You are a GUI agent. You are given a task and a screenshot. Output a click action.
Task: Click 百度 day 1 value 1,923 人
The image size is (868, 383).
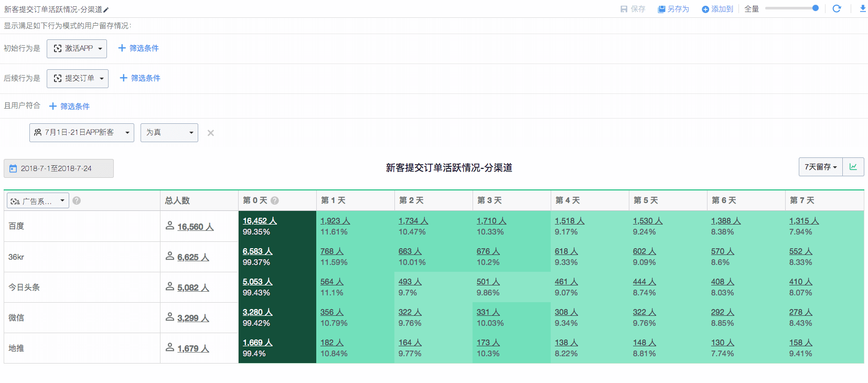(335, 221)
